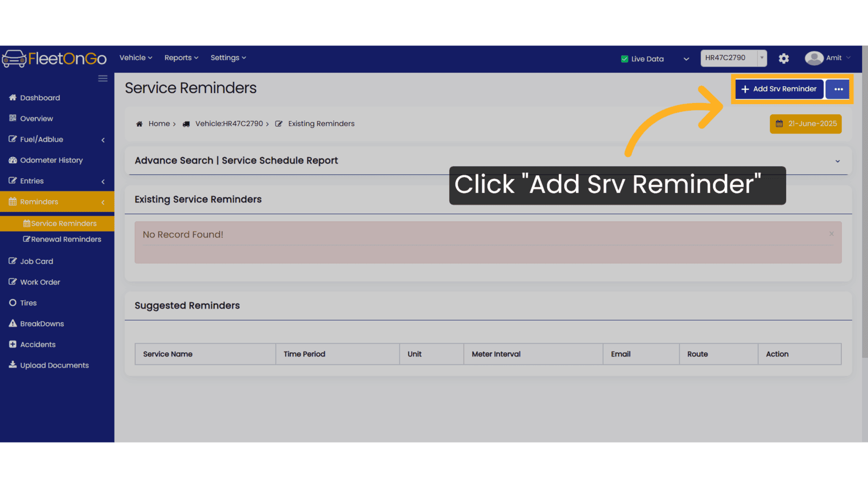
Task: Open the Amit user profile menu
Action: pos(828,58)
